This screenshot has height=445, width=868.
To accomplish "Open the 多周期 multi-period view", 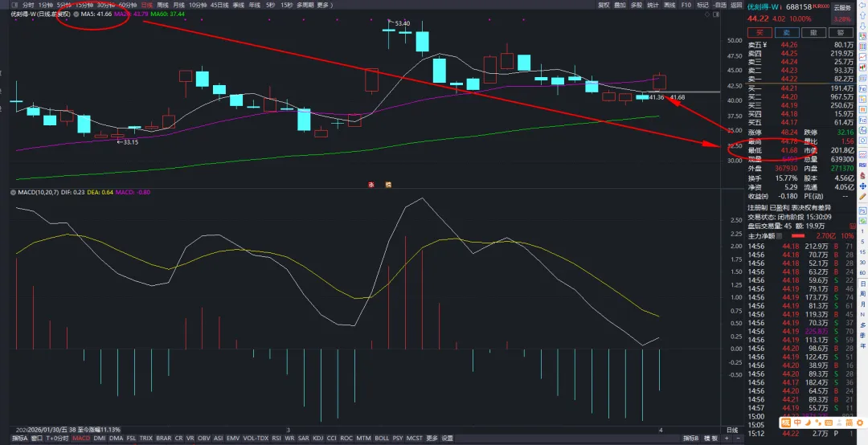I will (x=305, y=5).
